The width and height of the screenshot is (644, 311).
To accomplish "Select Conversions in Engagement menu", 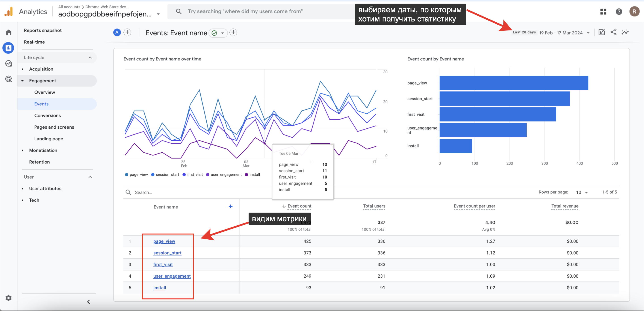I will pos(47,116).
